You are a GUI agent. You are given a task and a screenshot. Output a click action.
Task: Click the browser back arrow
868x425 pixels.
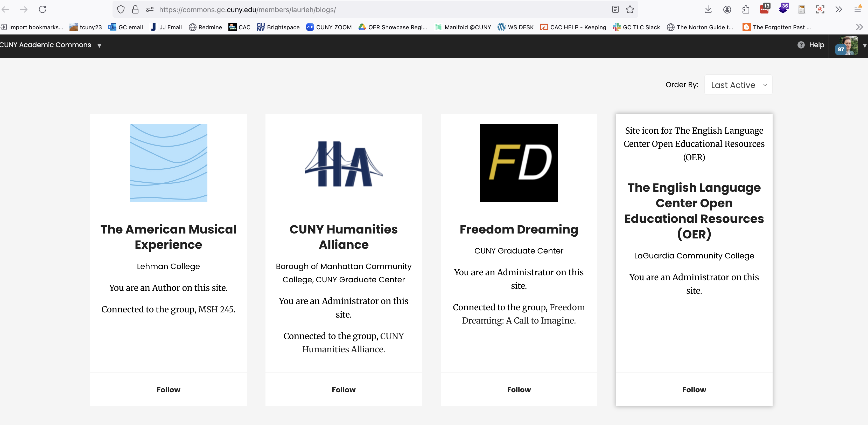(x=5, y=9)
